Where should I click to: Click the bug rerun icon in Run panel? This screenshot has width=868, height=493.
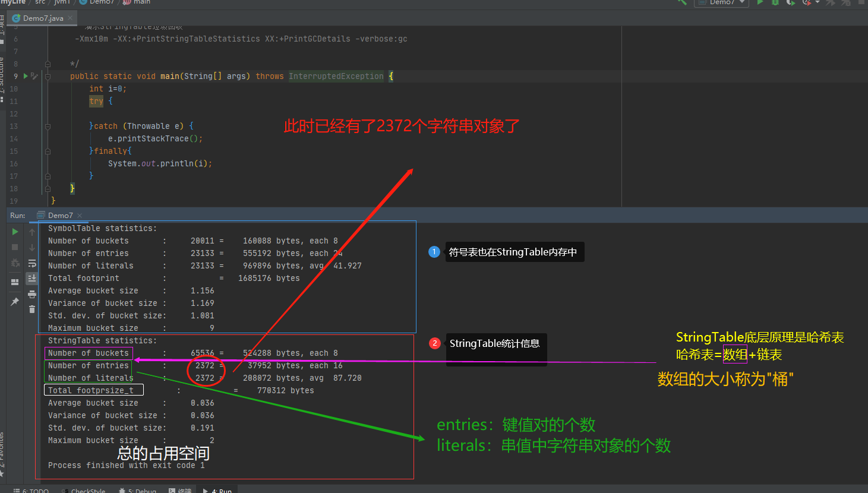(15, 263)
